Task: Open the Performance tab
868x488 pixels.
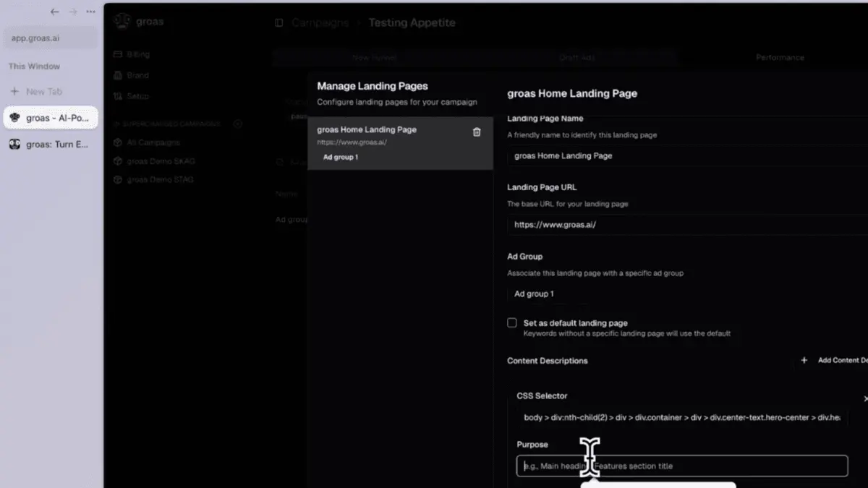Action: pos(780,57)
